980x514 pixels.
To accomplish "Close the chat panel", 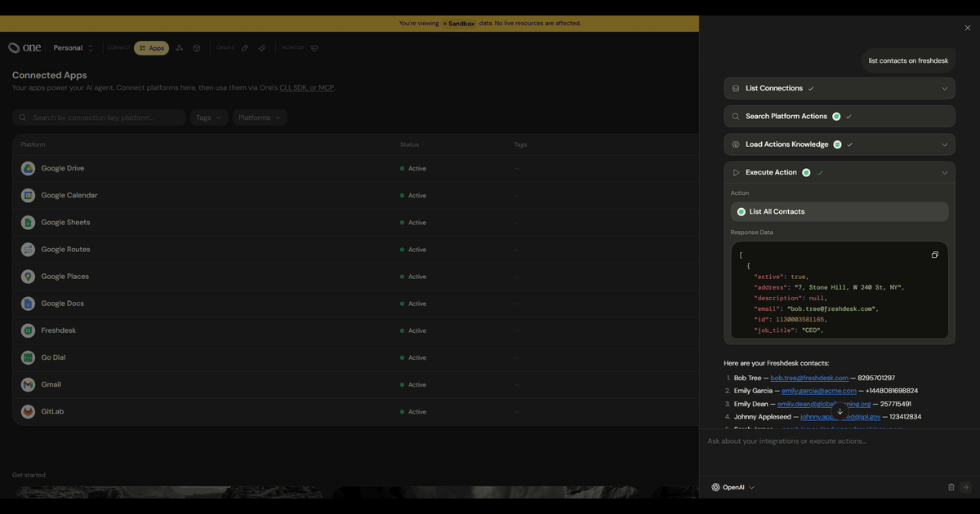I will pyautogui.click(x=968, y=28).
